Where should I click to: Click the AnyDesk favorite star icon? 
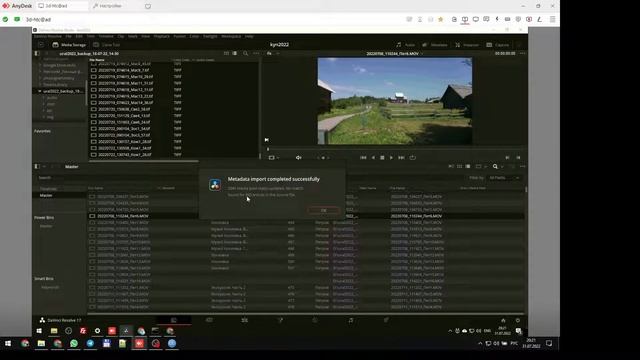point(441,19)
